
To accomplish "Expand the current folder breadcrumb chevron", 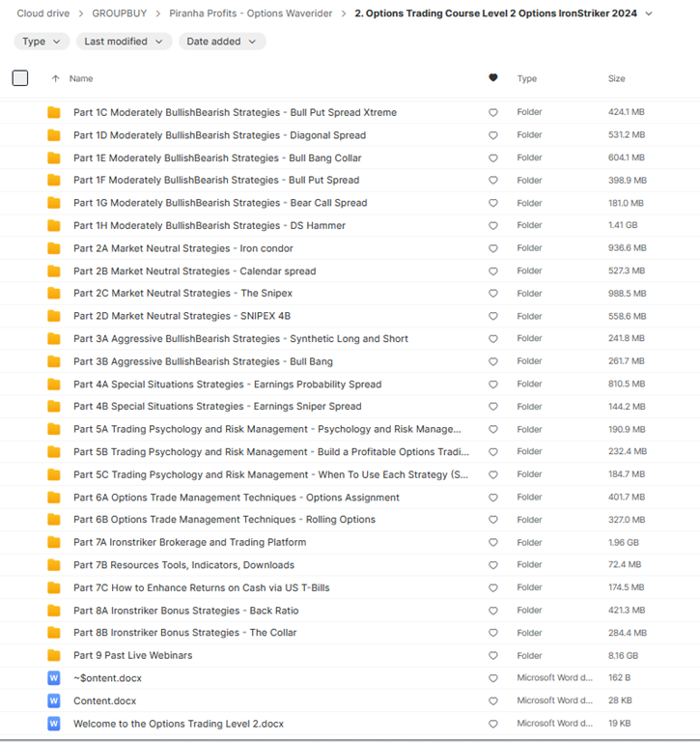I will 649,14.
